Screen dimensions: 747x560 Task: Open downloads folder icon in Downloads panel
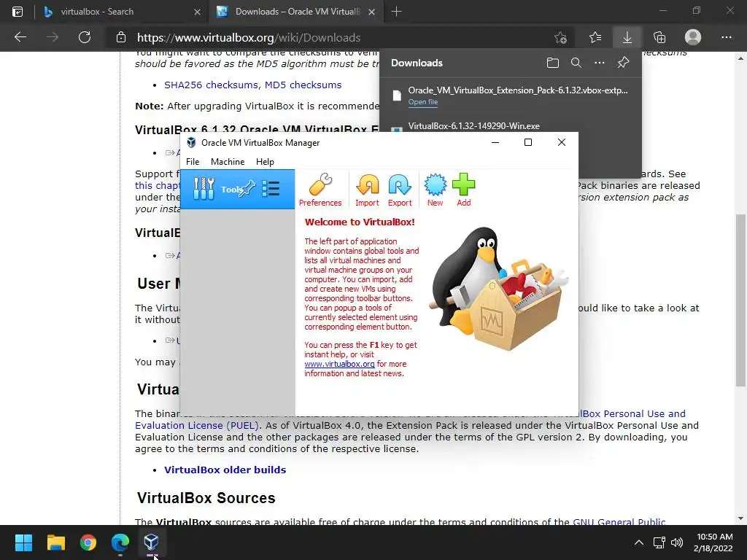553,63
